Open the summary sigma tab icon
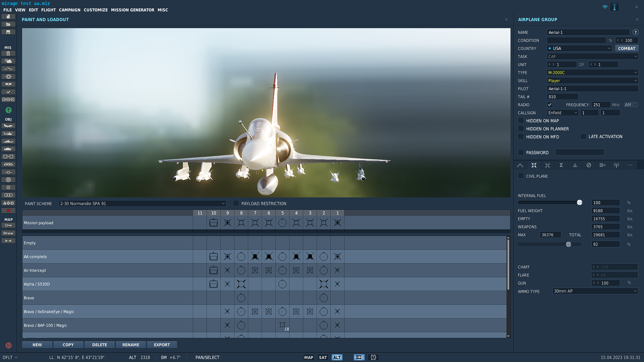 (561, 165)
